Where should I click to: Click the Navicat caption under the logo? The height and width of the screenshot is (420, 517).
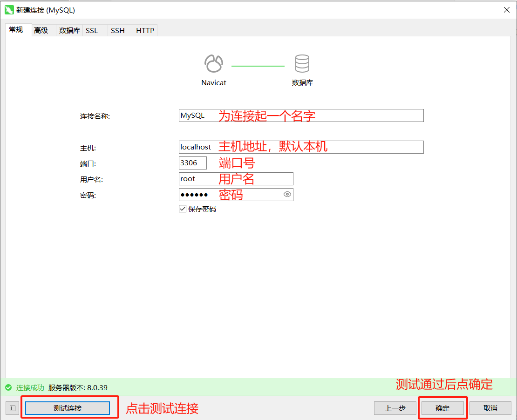tap(214, 83)
